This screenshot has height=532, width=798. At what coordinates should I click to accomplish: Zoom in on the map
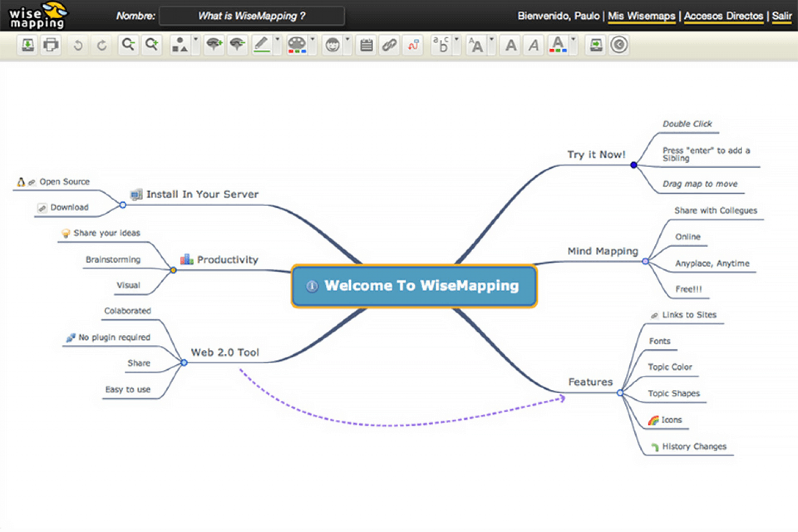click(x=152, y=45)
